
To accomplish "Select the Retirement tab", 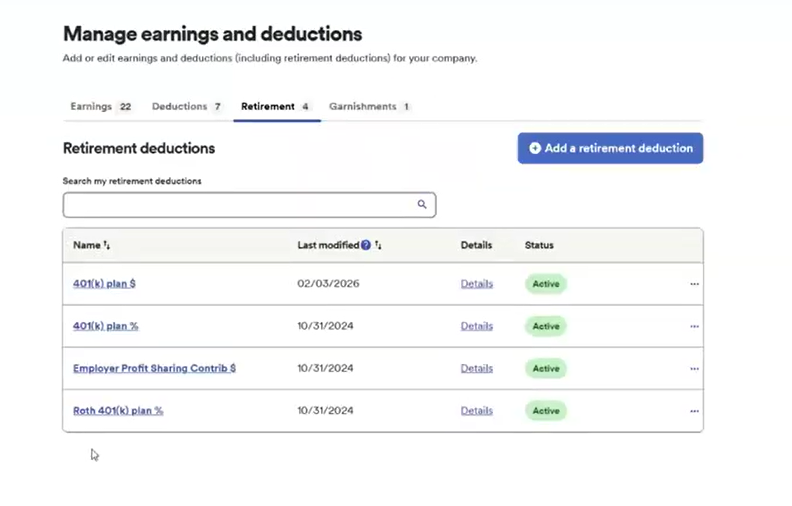I will click(x=276, y=107).
